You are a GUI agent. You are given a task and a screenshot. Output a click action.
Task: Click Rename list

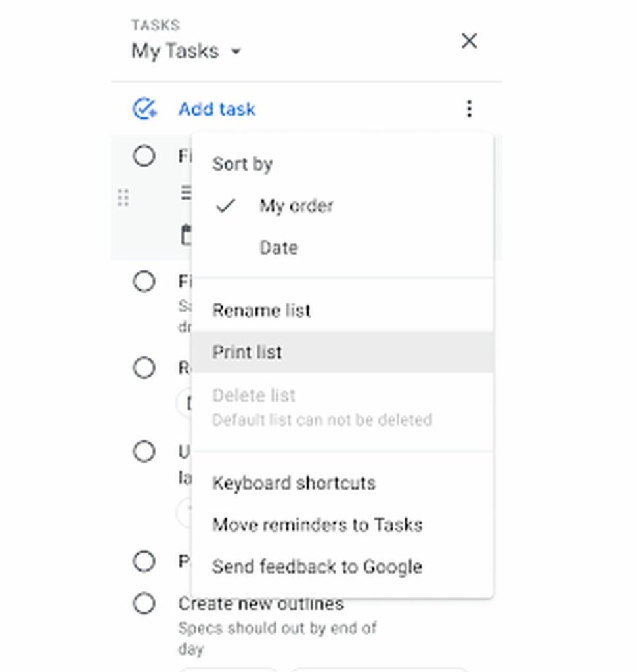pos(261,310)
